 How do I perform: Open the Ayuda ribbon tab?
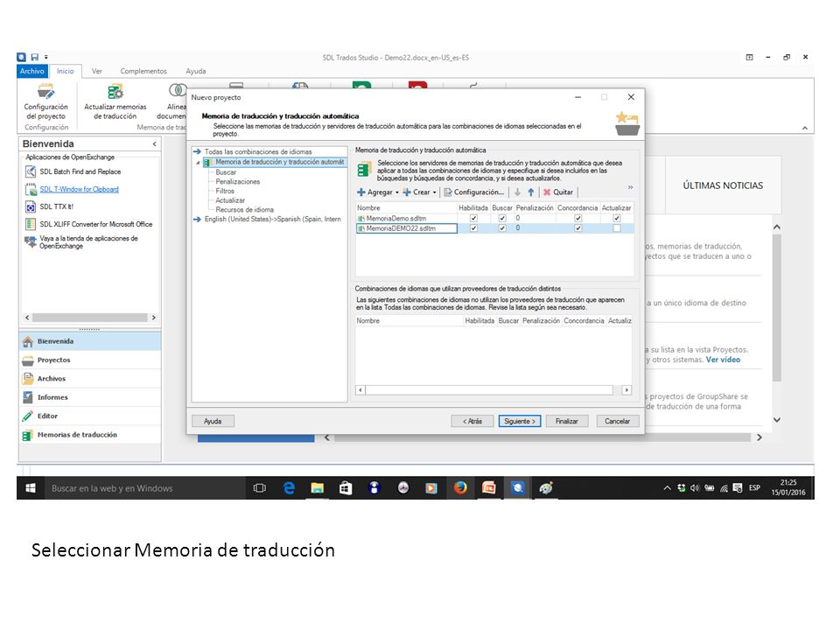[x=195, y=71]
